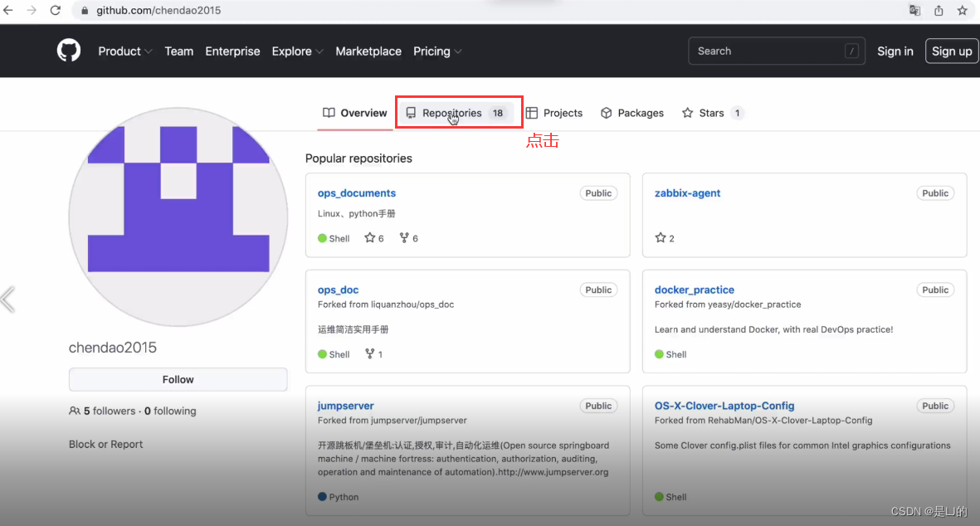The height and width of the screenshot is (526, 980).
Task: Click the chendao2015 username text
Action: click(x=113, y=348)
